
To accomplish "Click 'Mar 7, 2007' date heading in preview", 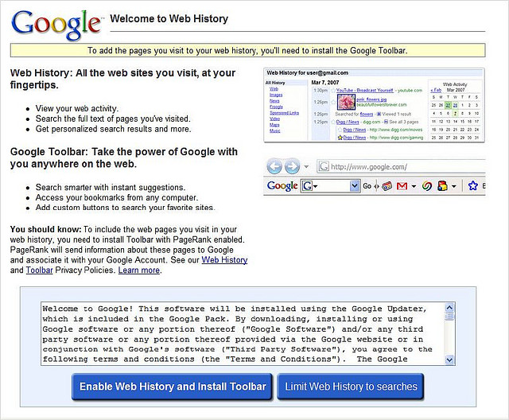I will (x=325, y=83).
